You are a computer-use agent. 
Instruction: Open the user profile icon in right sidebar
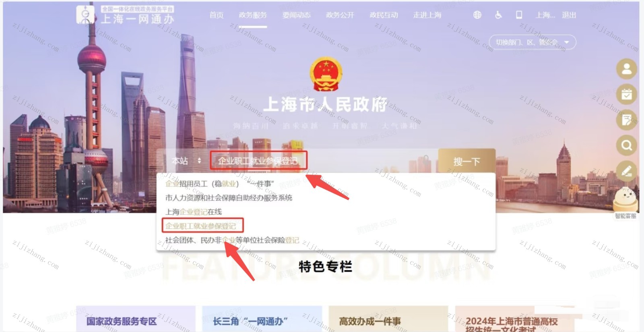click(x=627, y=68)
